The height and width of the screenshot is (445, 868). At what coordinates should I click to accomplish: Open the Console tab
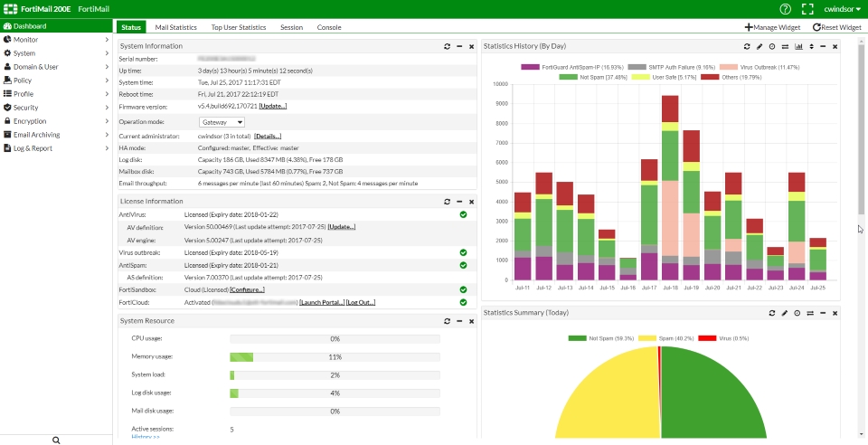point(329,28)
